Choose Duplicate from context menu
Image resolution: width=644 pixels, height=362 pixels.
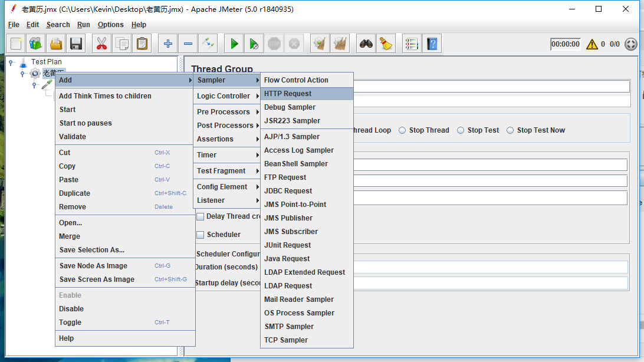point(124,193)
